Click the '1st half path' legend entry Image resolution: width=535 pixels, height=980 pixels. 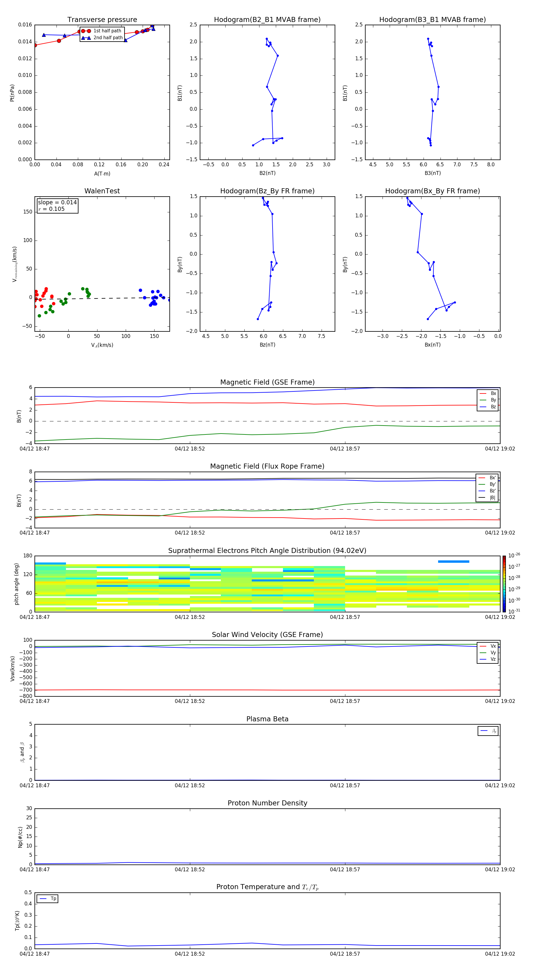click(102, 31)
